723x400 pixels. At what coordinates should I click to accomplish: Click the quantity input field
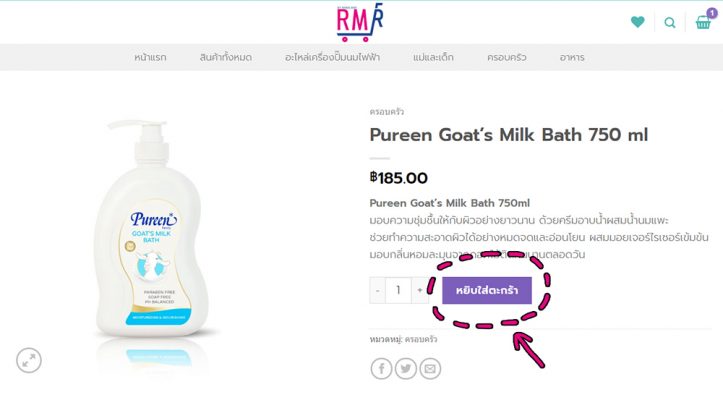tap(398, 290)
